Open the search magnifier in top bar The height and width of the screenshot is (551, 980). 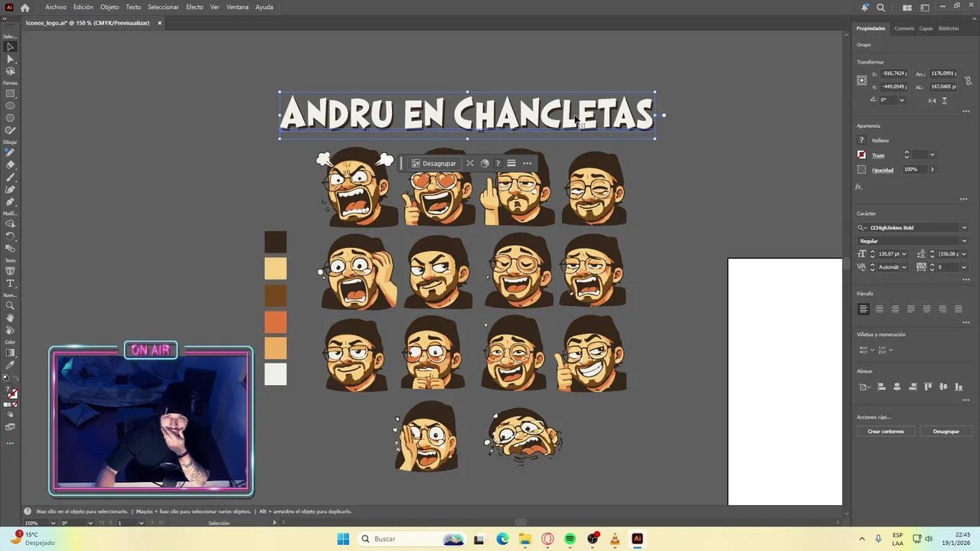coord(880,8)
